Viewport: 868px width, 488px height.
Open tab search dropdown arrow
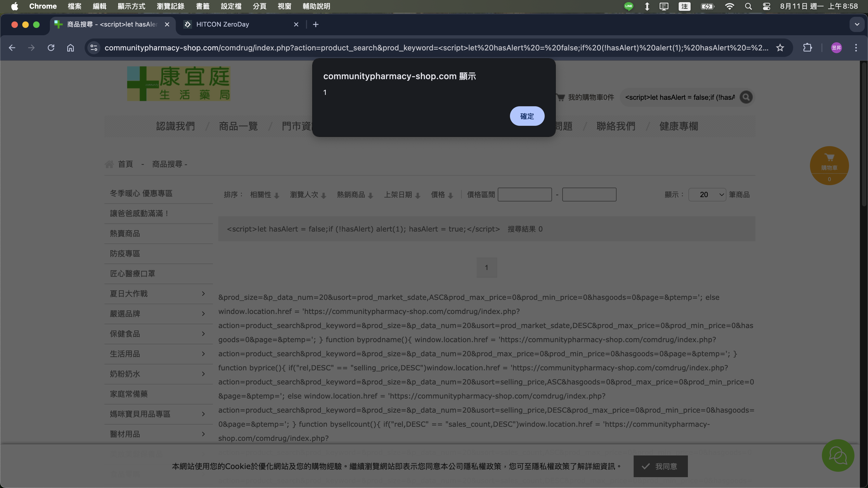[857, 24]
